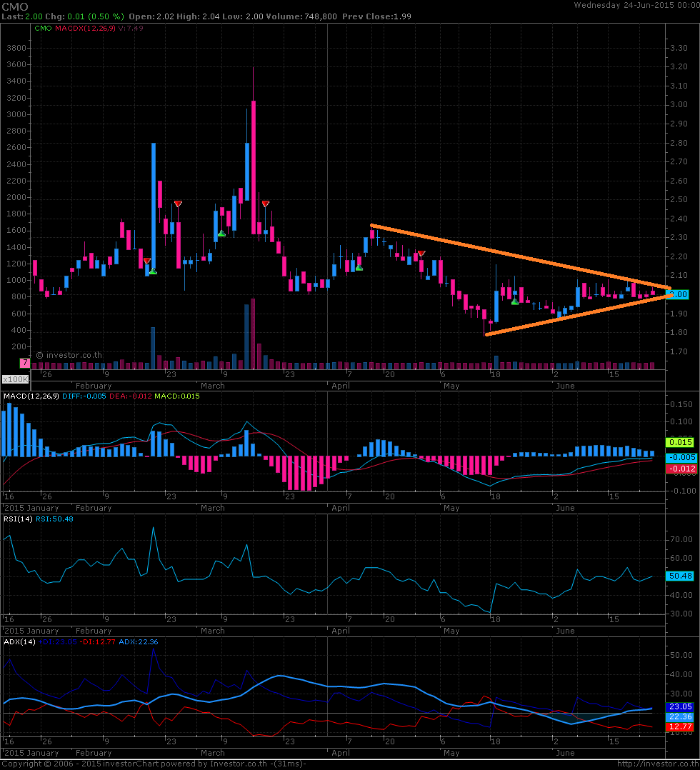Click the x100K volume scale box
Image resolution: width=700 pixels, height=770 pixels.
16,379
